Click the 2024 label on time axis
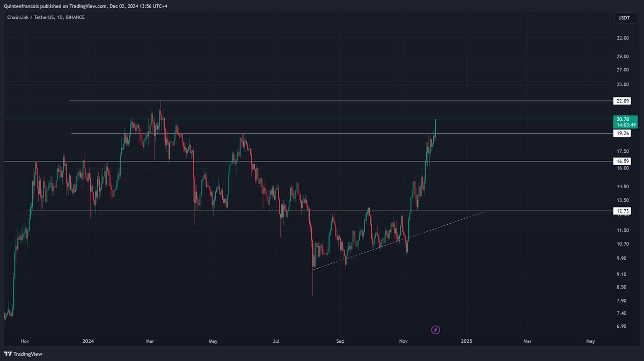This screenshot has height=361, width=644. 87,341
